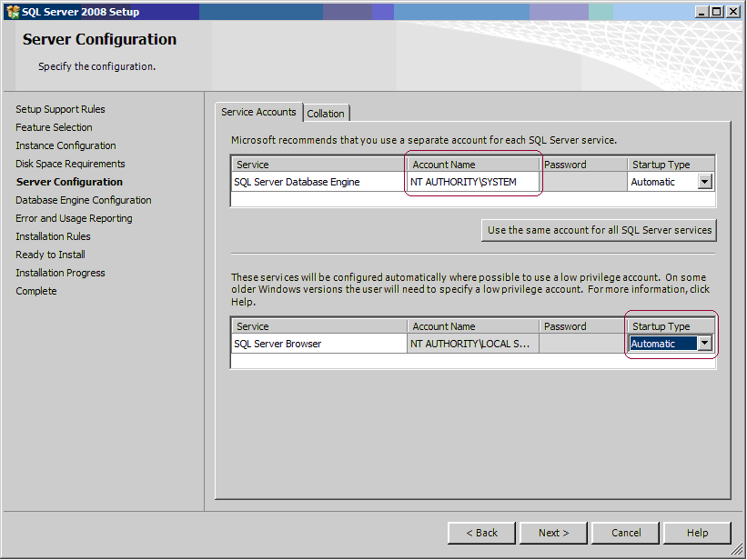Maximize the setup window
747x560 pixels.
coord(716,12)
